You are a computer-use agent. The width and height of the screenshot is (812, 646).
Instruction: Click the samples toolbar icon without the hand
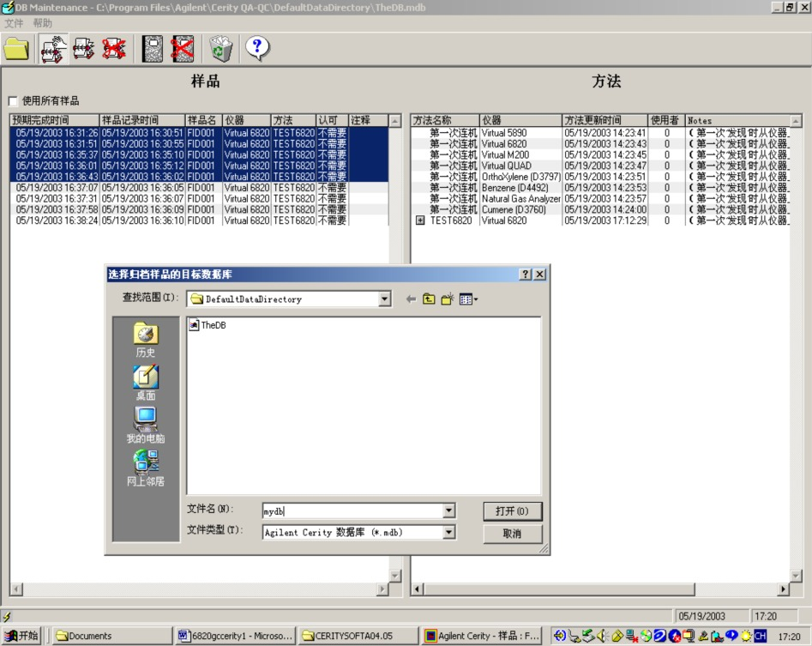point(83,49)
